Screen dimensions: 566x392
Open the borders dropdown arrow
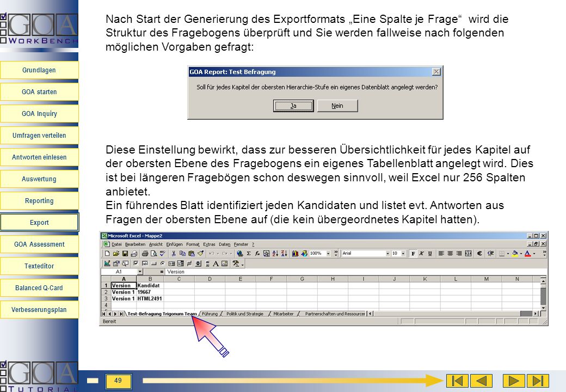click(508, 253)
